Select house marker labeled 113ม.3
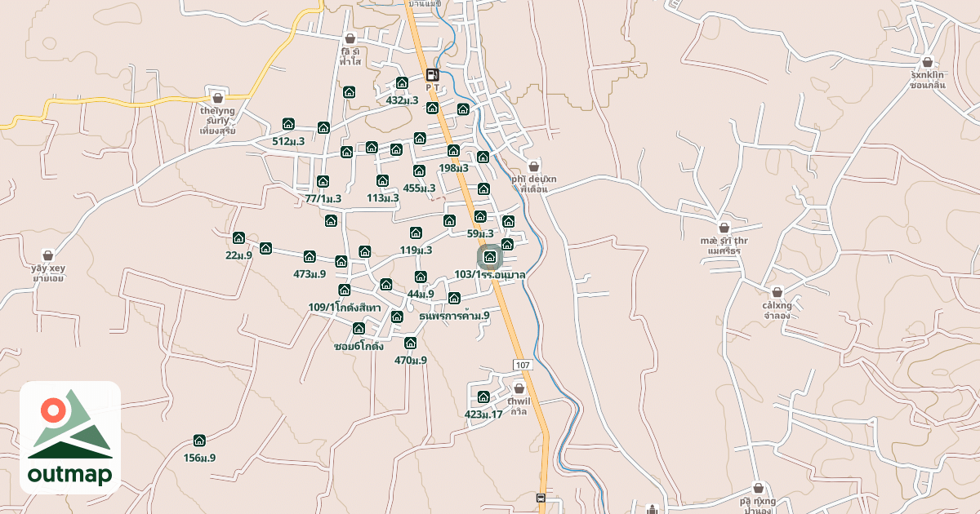The width and height of the screenshot is (980, 514). coord(382,181)
